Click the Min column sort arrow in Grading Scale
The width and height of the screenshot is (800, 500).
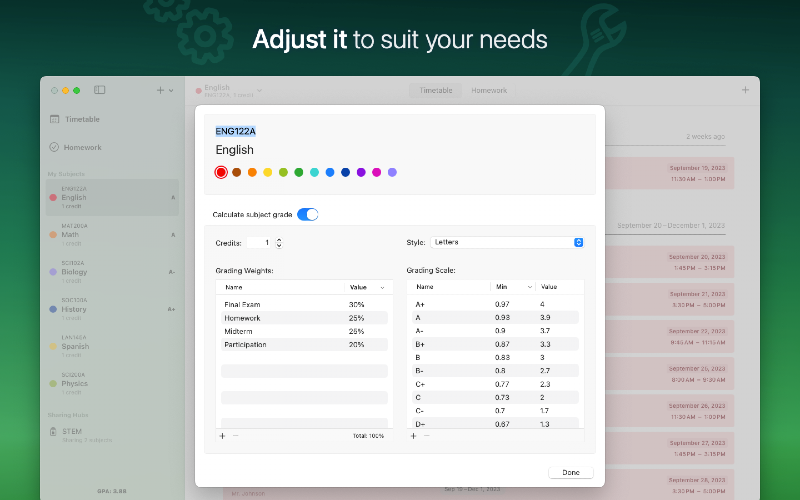click(x=530, y=287)
